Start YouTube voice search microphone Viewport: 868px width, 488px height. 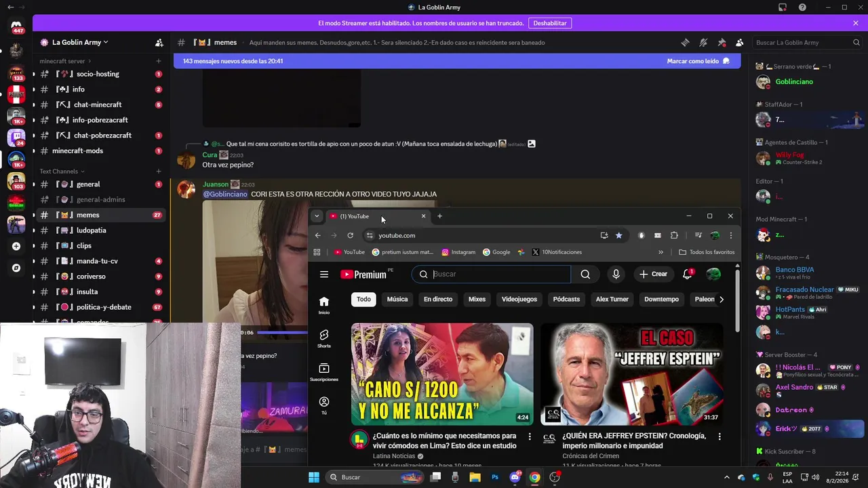(616, 274)
